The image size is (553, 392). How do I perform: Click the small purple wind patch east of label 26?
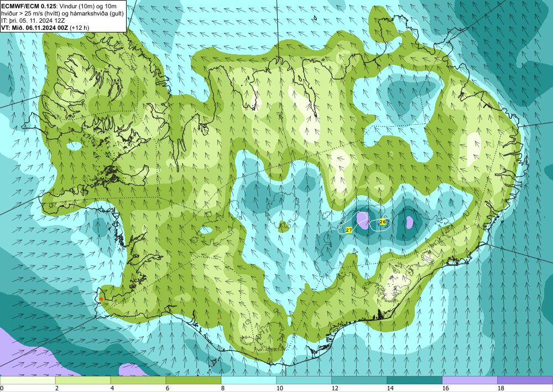pos(409,222)
